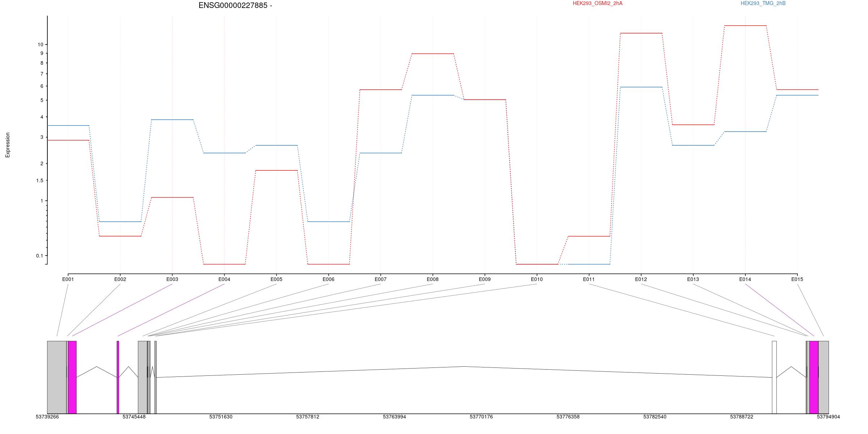The image size is (868, 434).
Task: Click the red E005 expression segment
Action: coord(276,170)
